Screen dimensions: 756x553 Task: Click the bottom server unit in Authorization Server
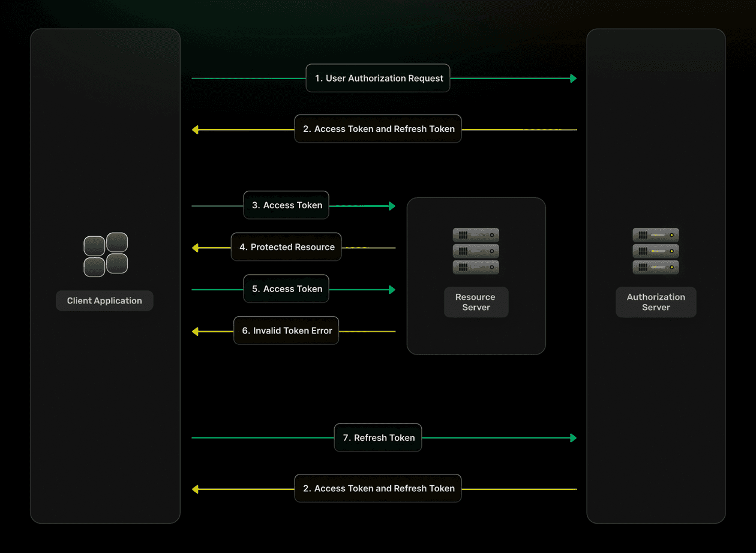point(656,267)
